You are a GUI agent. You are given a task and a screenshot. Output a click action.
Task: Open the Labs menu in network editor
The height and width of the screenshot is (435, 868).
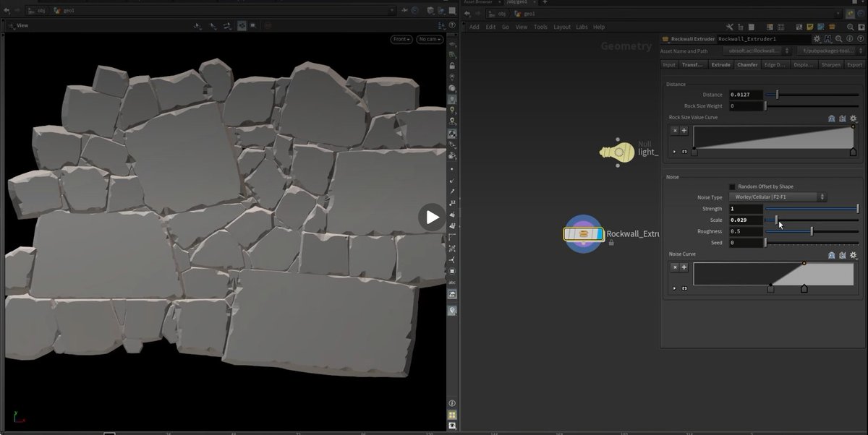click(x=582, y=27)
